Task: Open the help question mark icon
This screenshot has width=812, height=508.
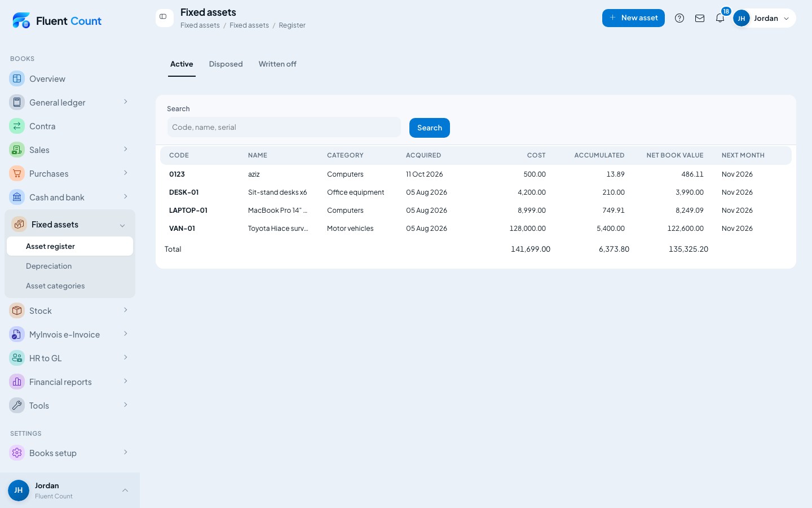Action: pos(679,18)
